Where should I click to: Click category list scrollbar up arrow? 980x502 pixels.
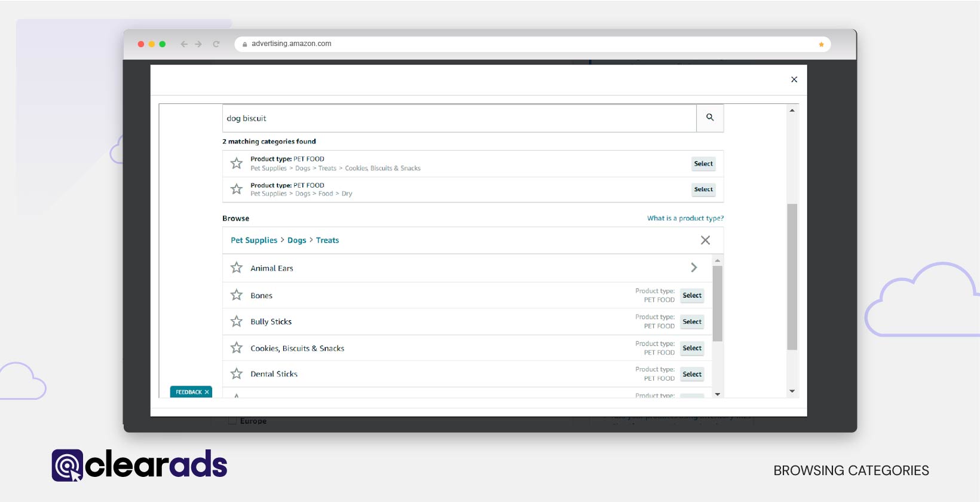pyautogui.click(x=718, y=261)
